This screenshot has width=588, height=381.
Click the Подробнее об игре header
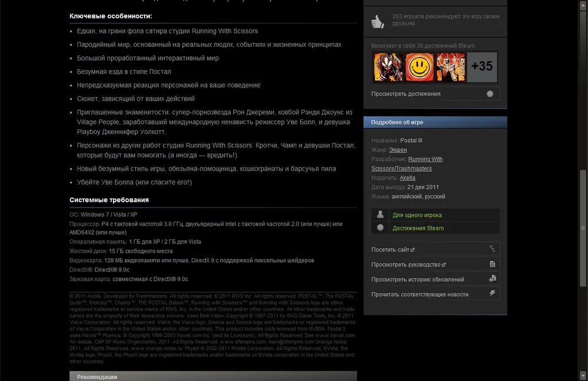tap(435, 122)
